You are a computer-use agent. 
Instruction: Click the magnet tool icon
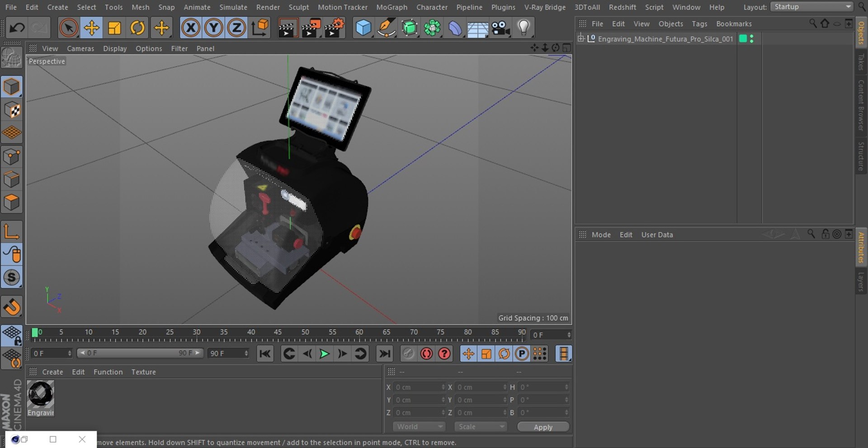pyautogui.click(x=12, y=307)
